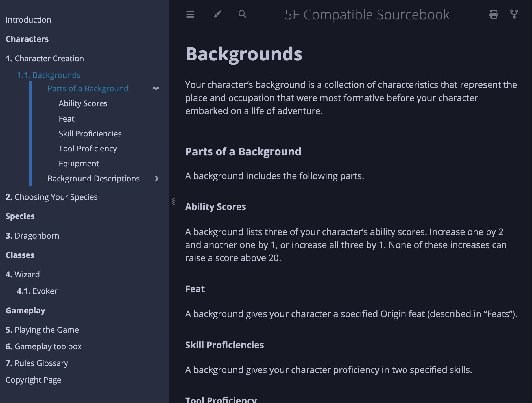The height and width of the screenshot is (403, 532).
Task: Jump to Ability Scores in sidebar
Action: [x=83, y=103]
